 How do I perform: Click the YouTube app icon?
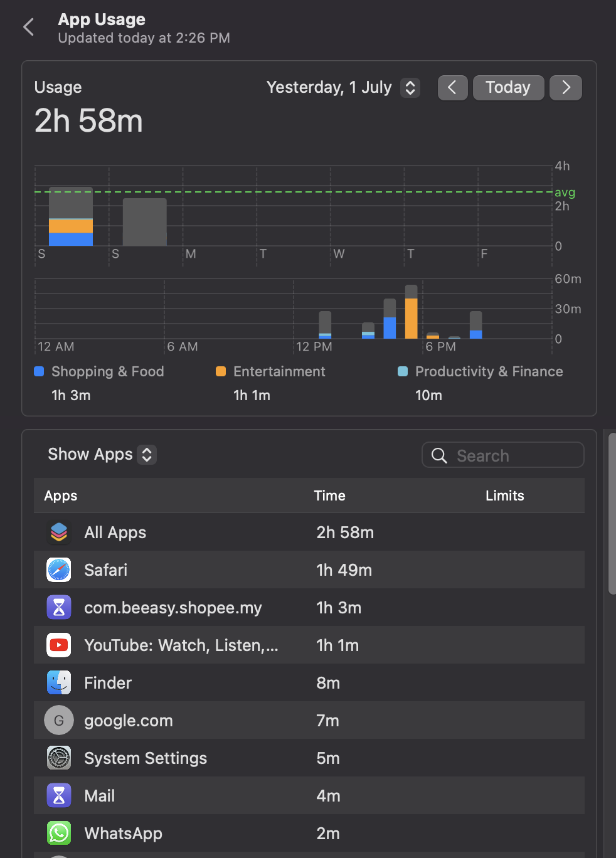point(59,645)
